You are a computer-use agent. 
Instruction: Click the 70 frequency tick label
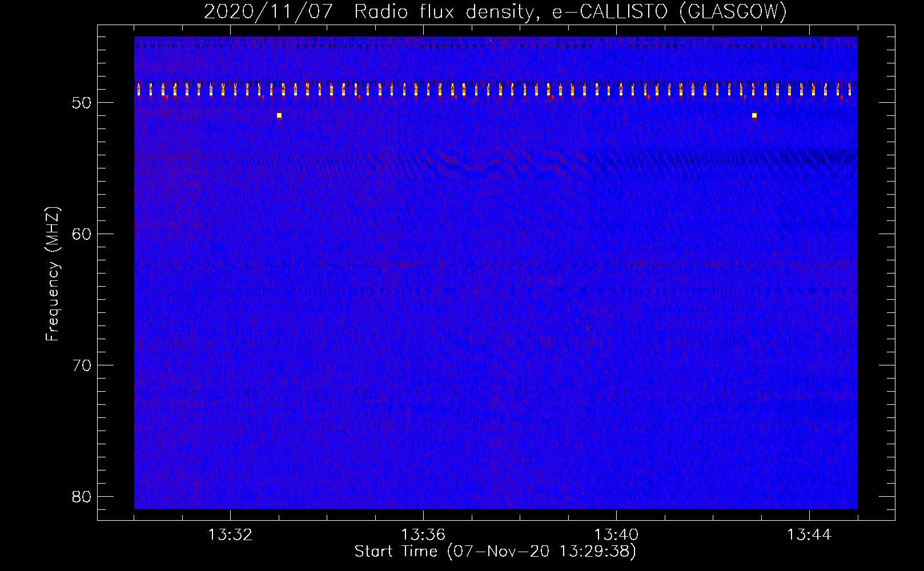coord(82,365)
